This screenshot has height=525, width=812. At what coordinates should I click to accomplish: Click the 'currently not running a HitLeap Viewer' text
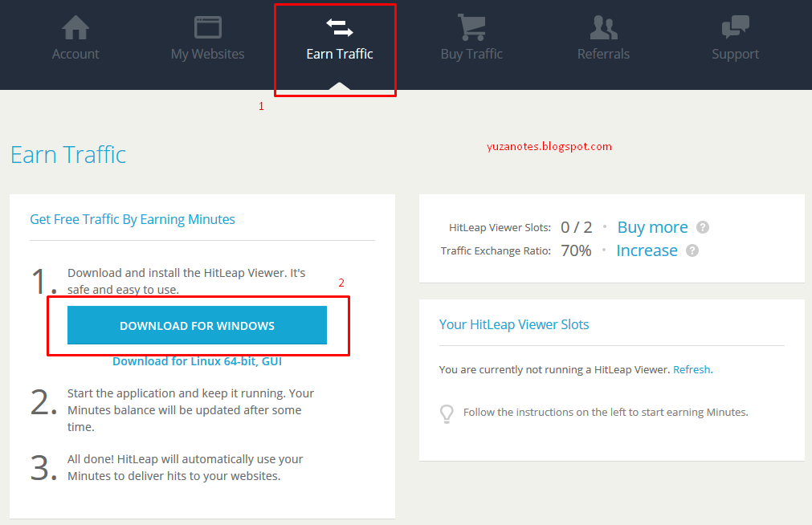pyautogui.click(x=555, y=370)
